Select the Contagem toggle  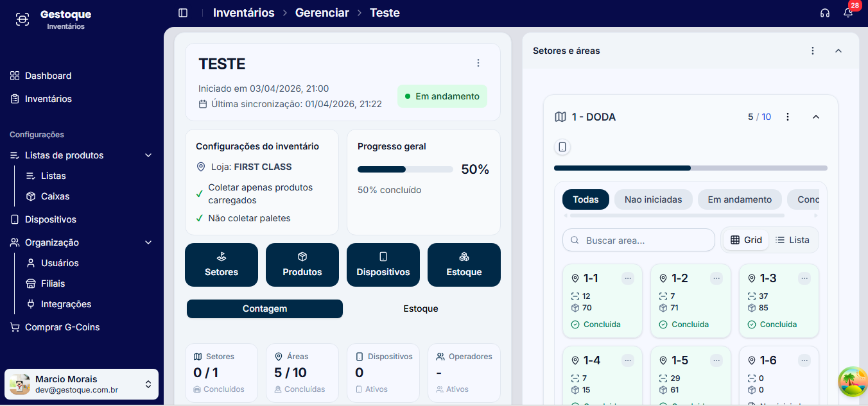(x=265, y=309)
